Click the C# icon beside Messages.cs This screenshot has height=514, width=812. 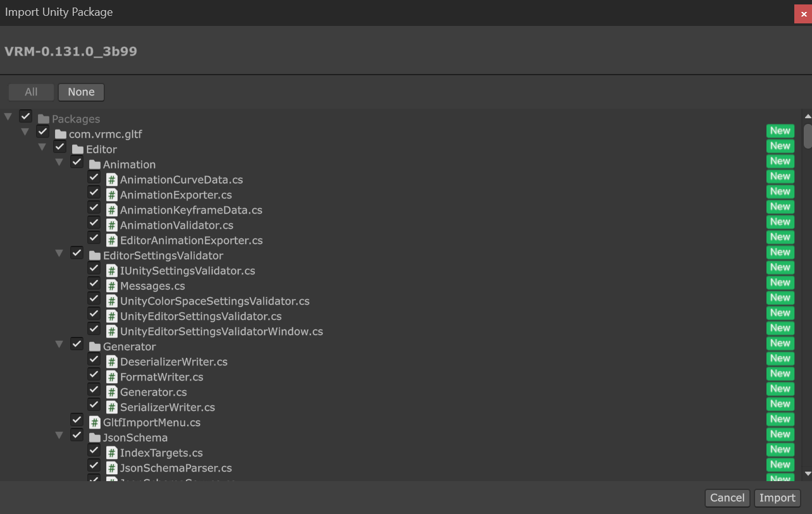point(111,286)
